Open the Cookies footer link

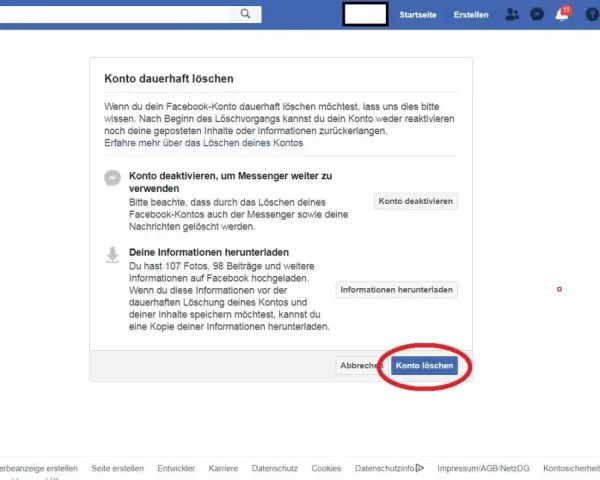[x=326, y=468]
